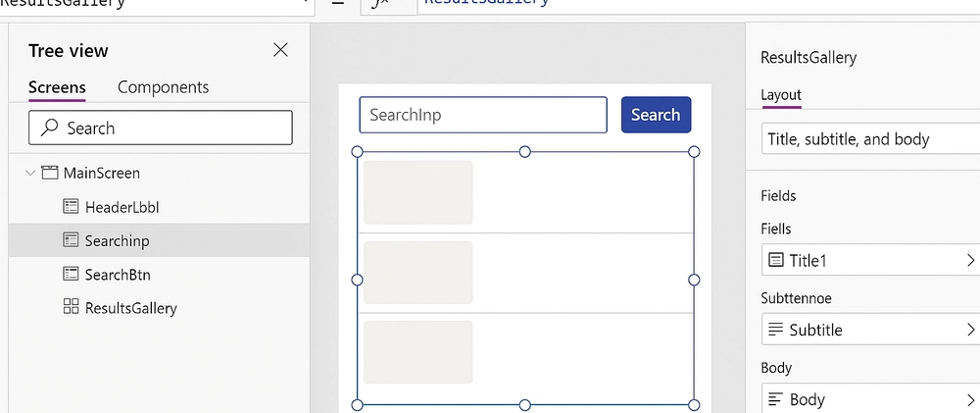Open the layout dropdown showing Title, subtitle, and body

coord(870,139)
